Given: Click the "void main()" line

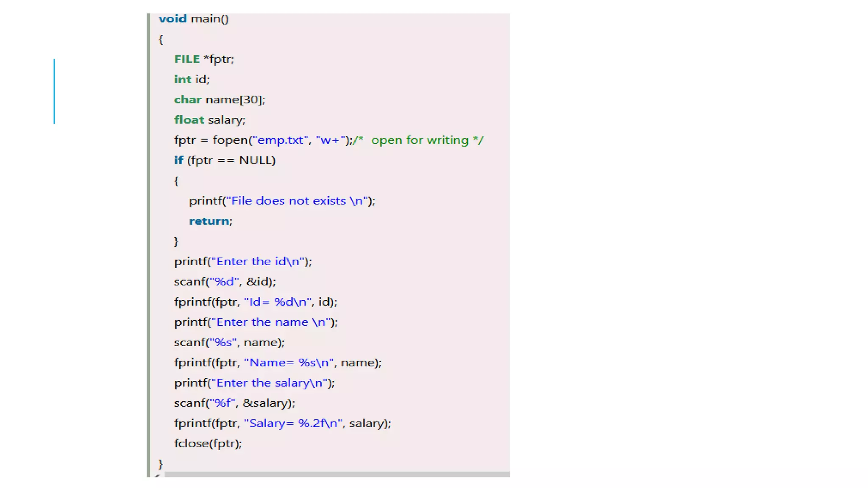Looking at the screenshot, I should [x=194, y=19].
